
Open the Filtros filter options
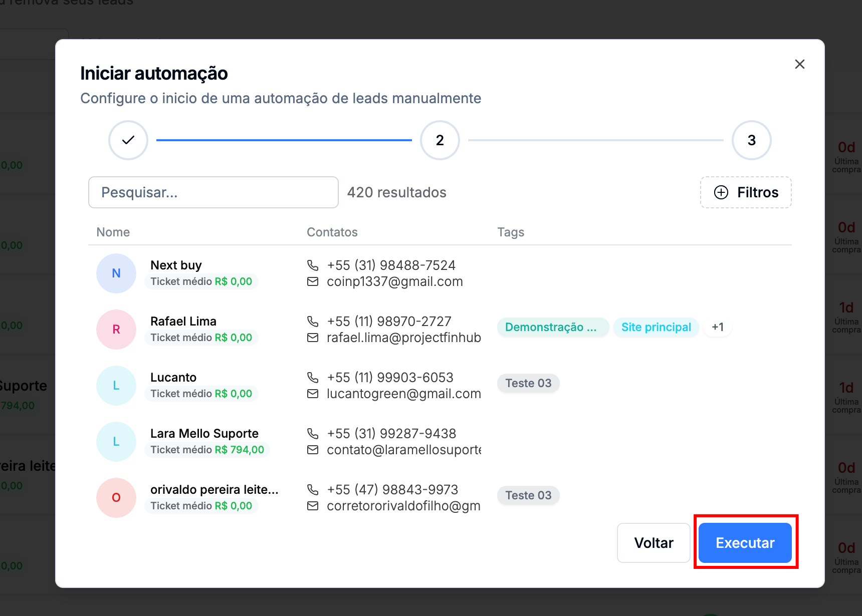pyautogui.click(x=746, y=192)
